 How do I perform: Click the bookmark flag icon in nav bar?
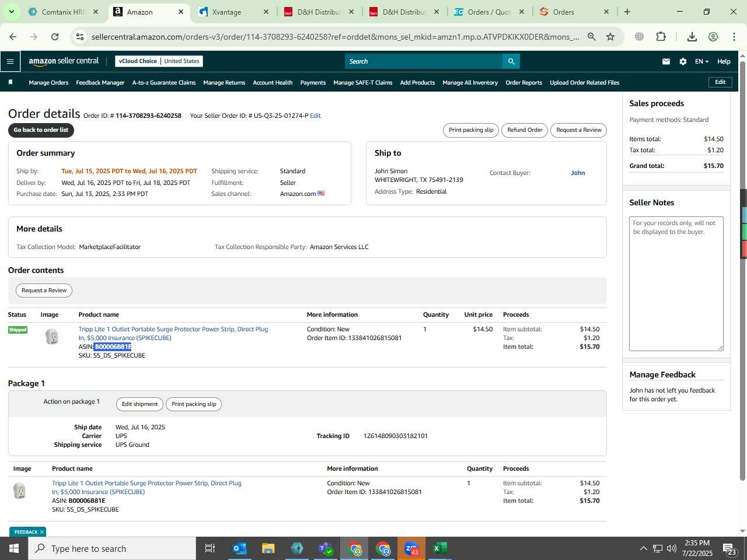point(11,82)
